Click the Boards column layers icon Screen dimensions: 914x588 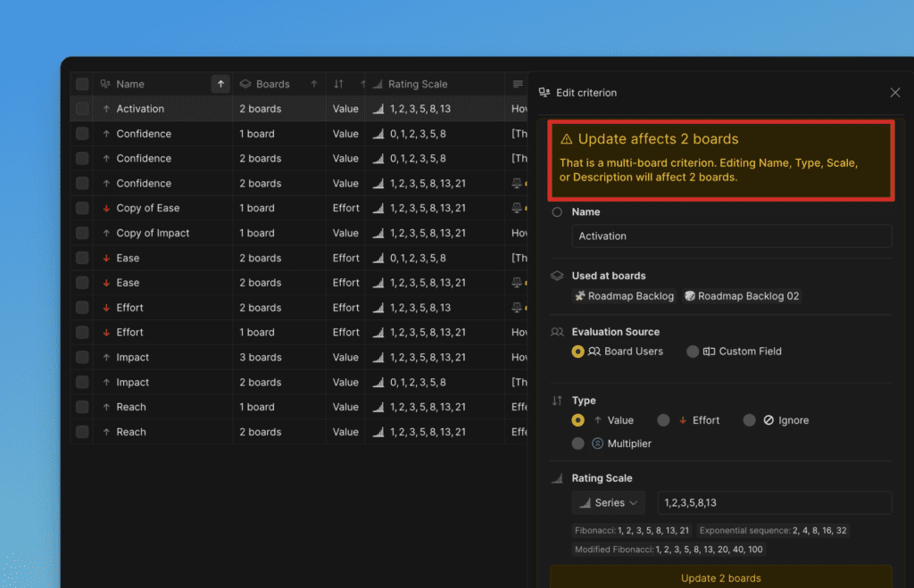245,84
